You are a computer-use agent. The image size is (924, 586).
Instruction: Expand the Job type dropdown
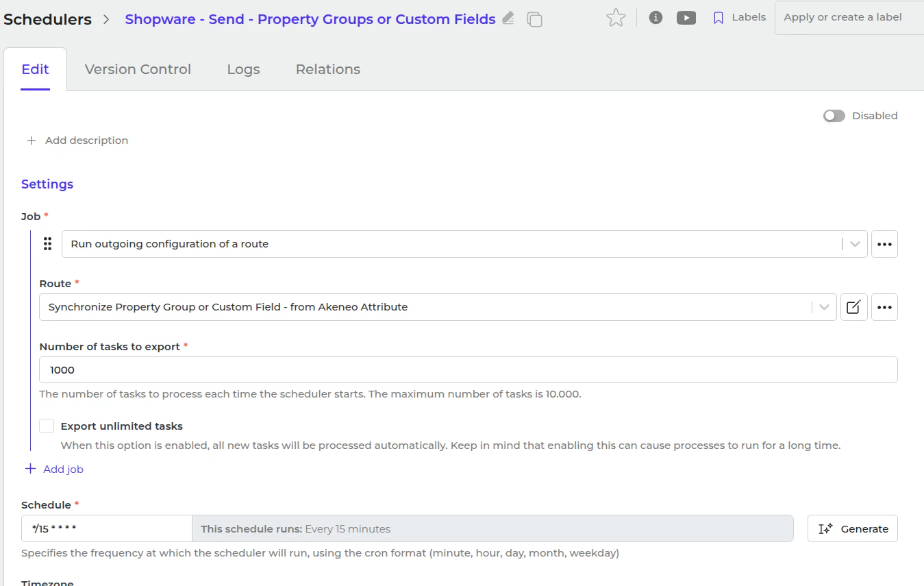tap(855, 244)
